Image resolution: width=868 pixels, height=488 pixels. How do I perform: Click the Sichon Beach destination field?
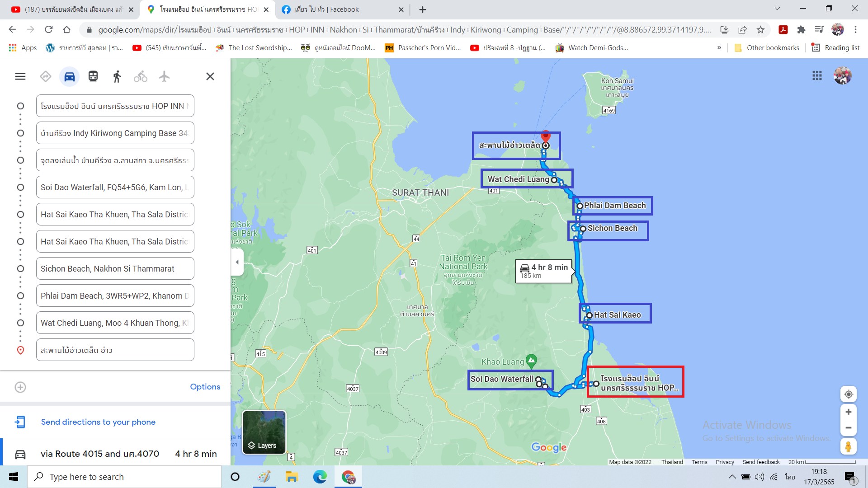(115, 269)
